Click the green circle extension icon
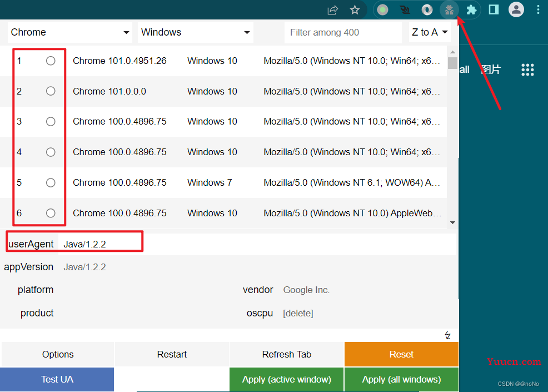 pyautogui.click(x=382, y=10)
